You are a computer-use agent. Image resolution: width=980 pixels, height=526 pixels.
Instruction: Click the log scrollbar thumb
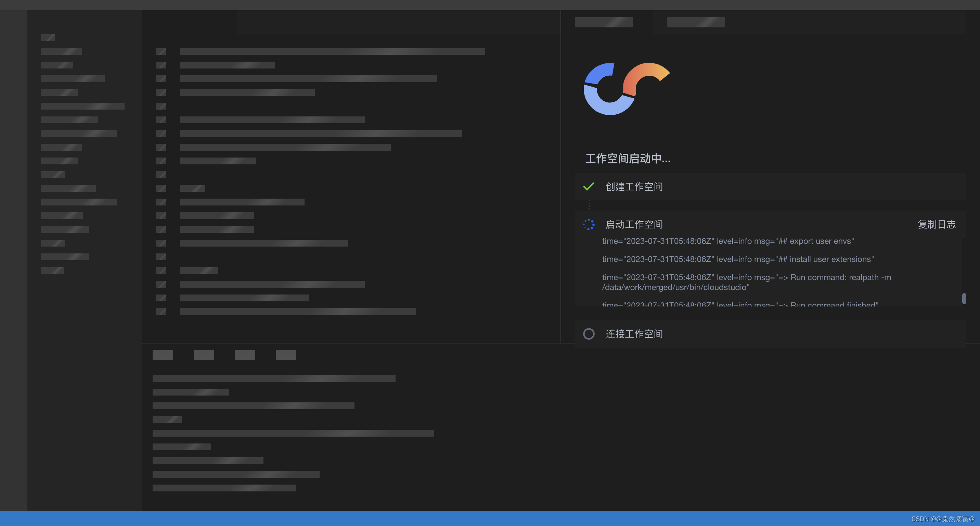(964, 298)
